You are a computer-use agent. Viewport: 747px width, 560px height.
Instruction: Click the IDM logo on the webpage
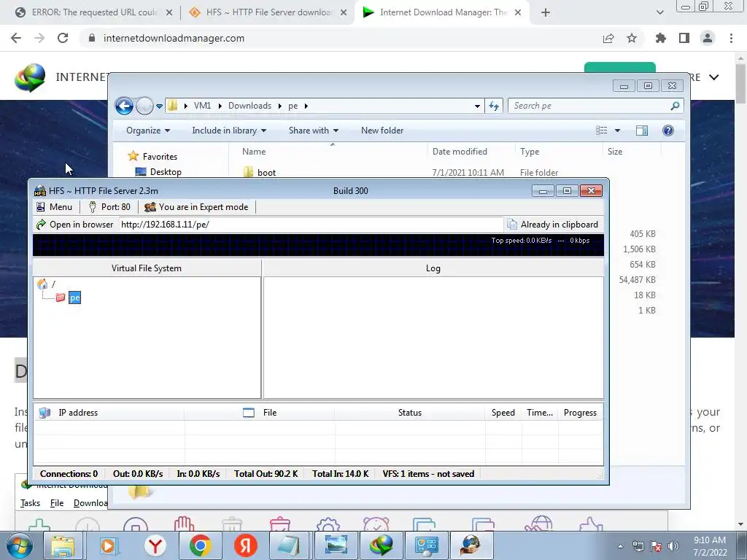coord(29,77)
